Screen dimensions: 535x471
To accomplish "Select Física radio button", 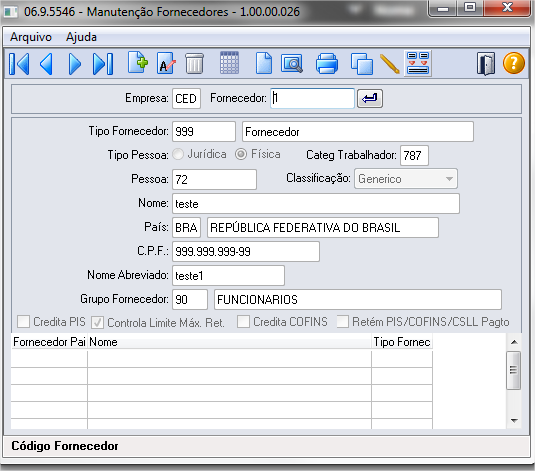I will pyautogui.click(x=241, y=154).
